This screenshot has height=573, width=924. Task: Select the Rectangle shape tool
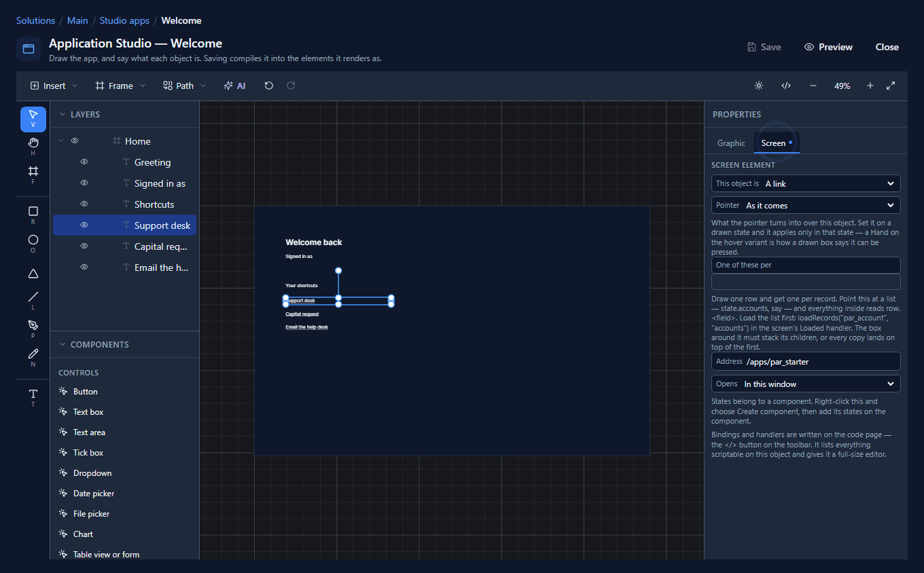tap(33, 215)
